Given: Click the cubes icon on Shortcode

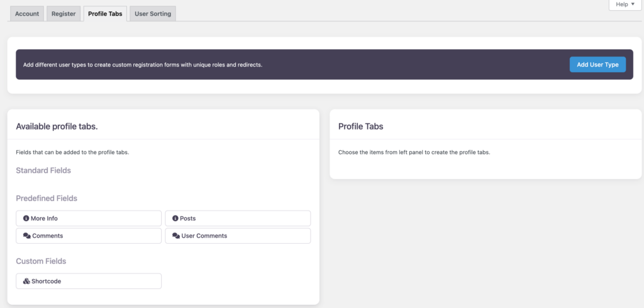Looking at the screenshot, I should (26, 282).
